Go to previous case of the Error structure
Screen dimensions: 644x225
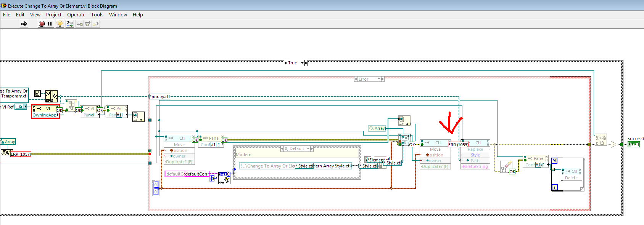pos(356,79)
